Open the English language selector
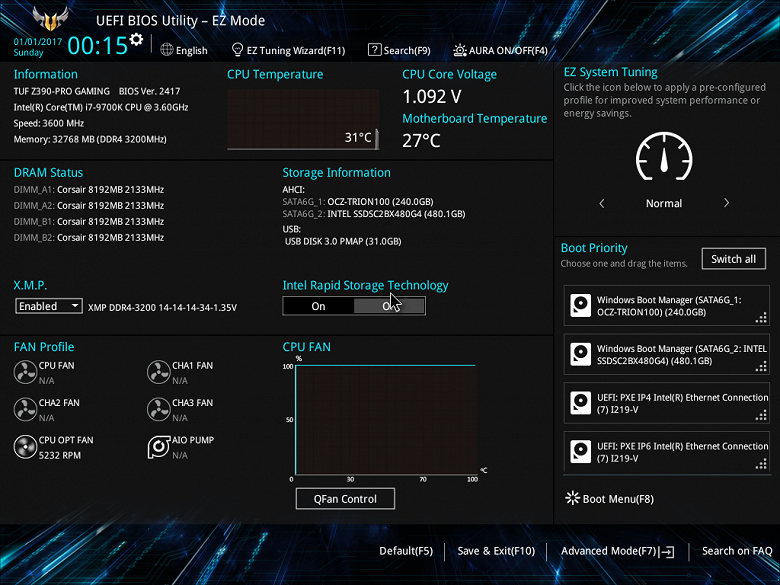 click(184, 50)
